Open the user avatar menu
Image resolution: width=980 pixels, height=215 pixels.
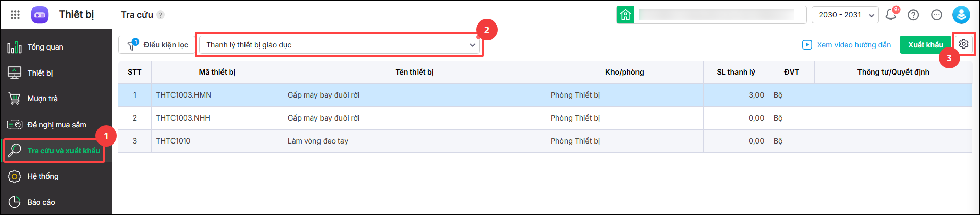pyautogui.click(x=961, y=15)
